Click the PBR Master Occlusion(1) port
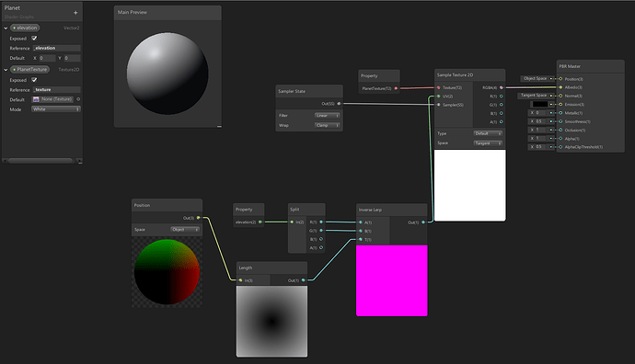The height and width of the screenshot is (364, 635). (x=560, y=130)
